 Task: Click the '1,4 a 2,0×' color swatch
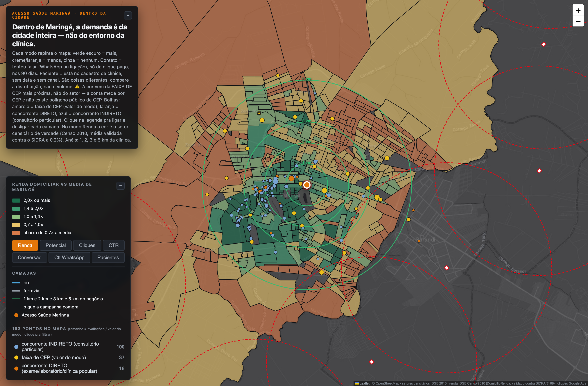[16, 208]
